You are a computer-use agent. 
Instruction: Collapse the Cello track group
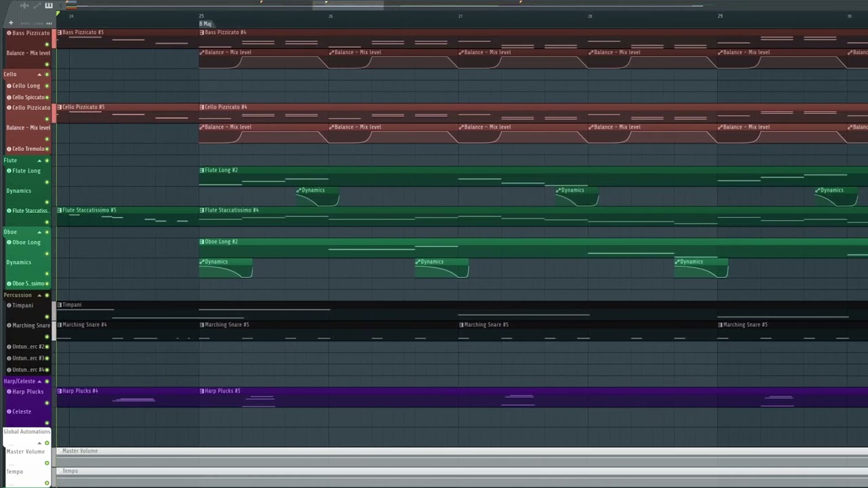tap(39, 75)
